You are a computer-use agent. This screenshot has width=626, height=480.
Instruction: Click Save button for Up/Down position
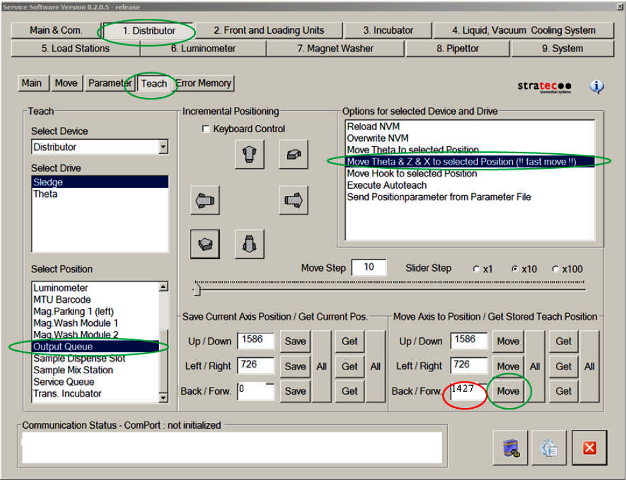[295, 341]
